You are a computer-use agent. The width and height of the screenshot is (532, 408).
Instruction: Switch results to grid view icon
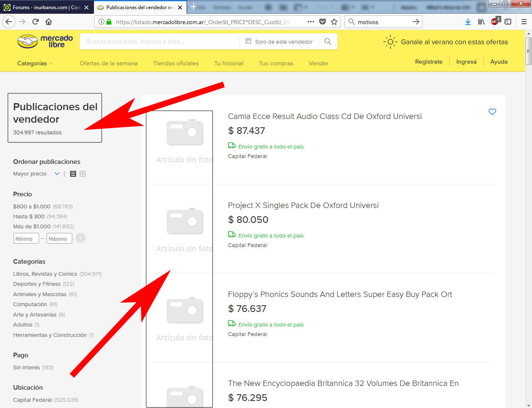(x=82, y=173)
